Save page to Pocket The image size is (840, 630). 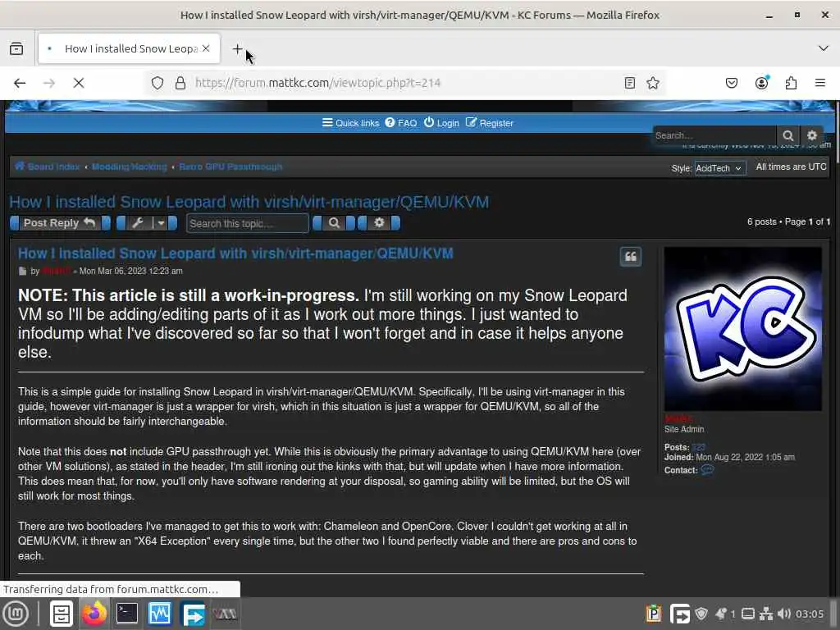pos(731,83)
